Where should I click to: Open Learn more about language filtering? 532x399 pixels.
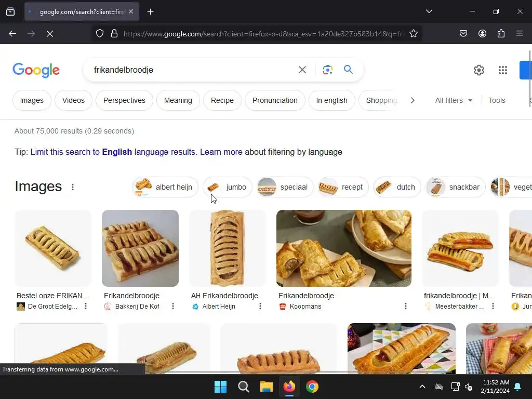click(221, 152)
